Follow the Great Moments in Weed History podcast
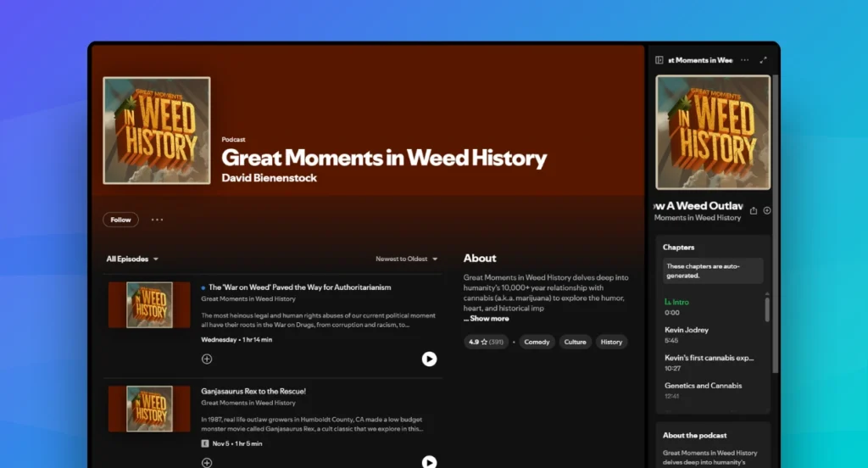 click(x=120, y=220)
